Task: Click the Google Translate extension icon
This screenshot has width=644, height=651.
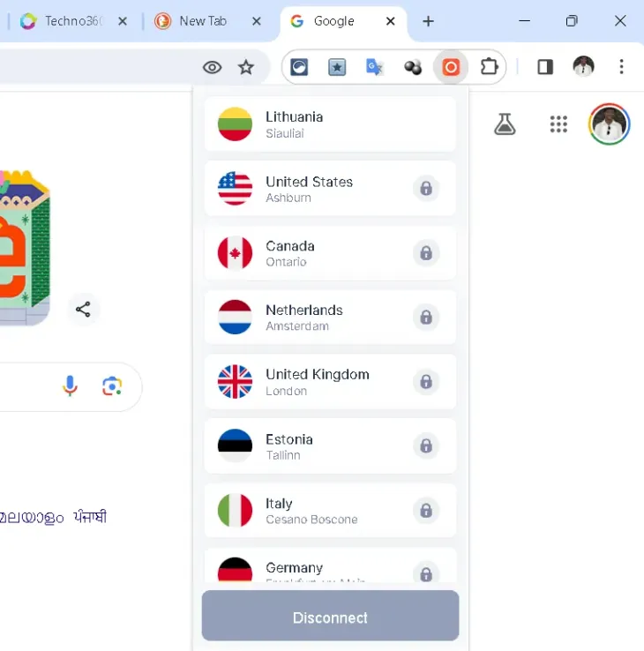Action: (x=375, y=67)
